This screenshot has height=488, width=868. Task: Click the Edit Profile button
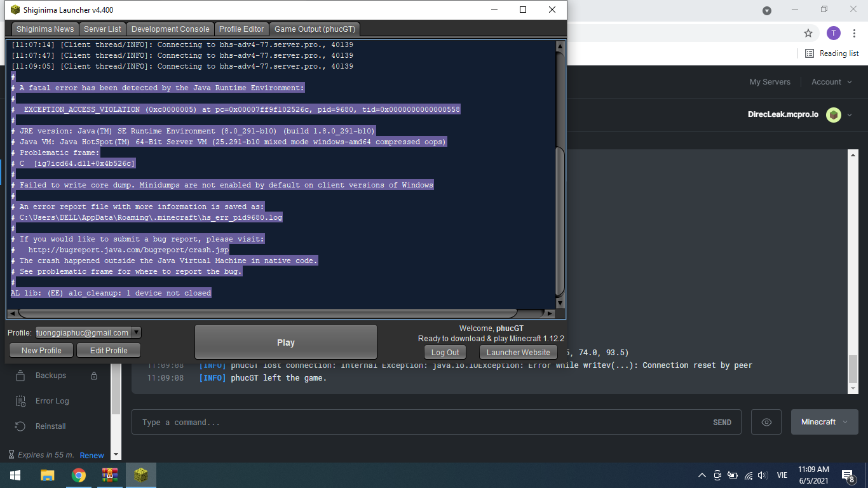click(109, 350)
